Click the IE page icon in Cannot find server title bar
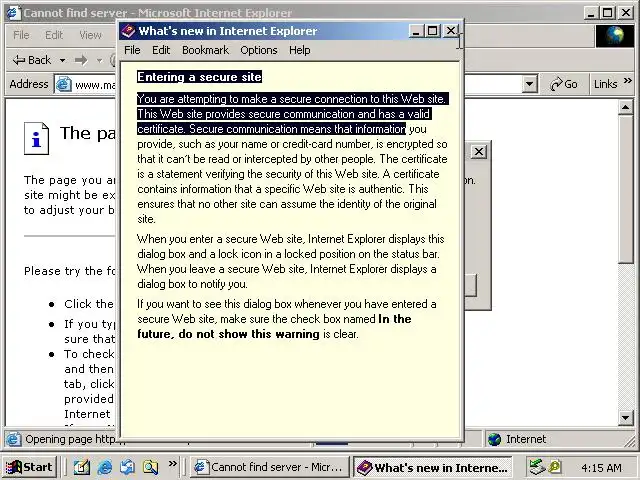The image size is (640, 480). [x=13, y=13]
